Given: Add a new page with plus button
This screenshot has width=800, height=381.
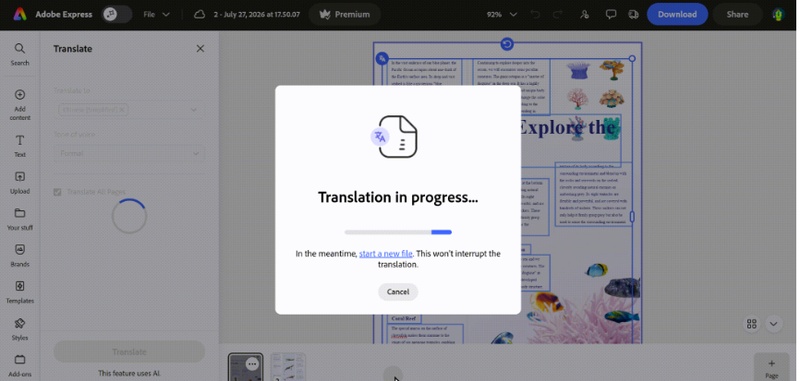Looking at the screenshot, I should click(771, 368).
